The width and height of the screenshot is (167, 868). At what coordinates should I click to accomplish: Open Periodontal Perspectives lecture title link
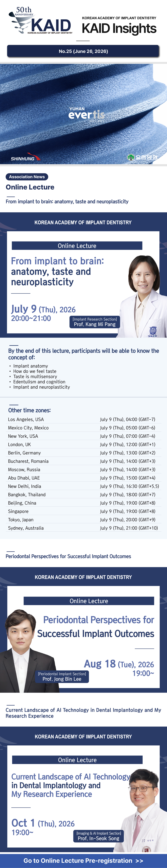tap(68, 556)
